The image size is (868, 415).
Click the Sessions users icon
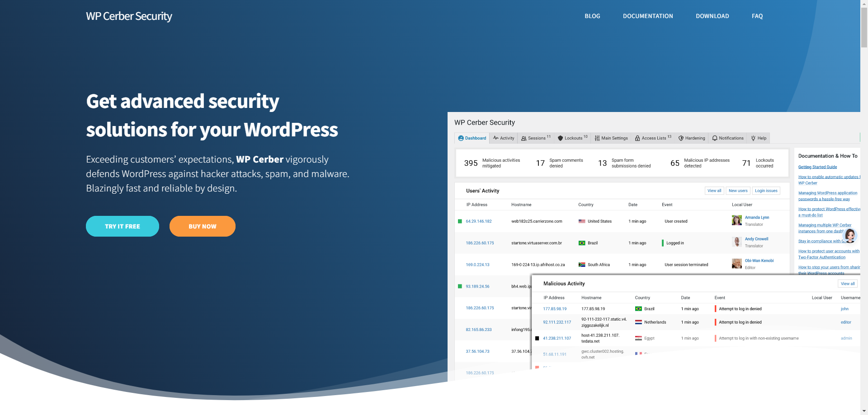tap(524, 138)
